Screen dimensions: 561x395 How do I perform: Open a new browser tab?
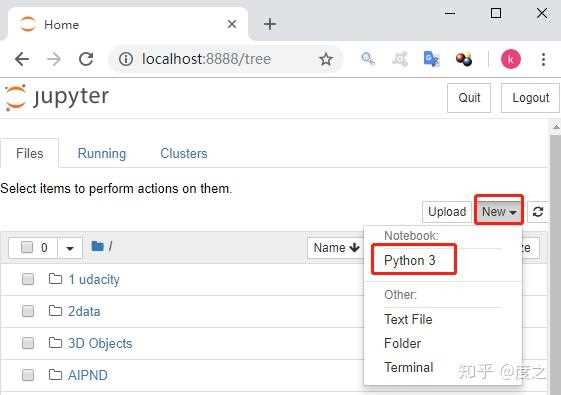point(270,24)
